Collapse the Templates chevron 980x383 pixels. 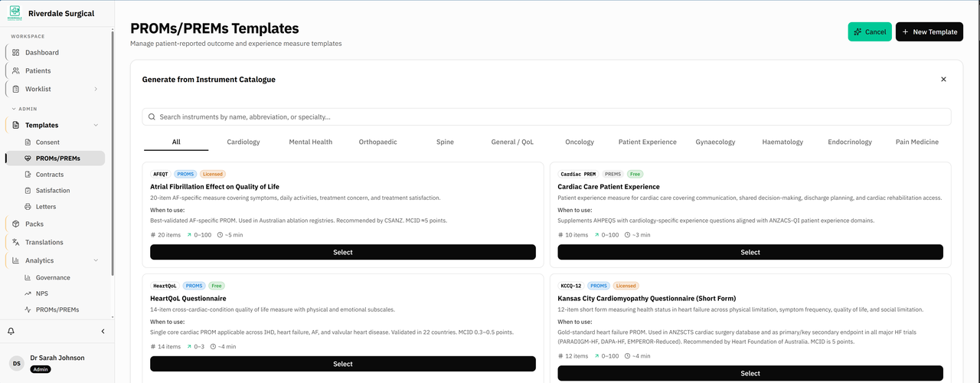click(96, 125)
